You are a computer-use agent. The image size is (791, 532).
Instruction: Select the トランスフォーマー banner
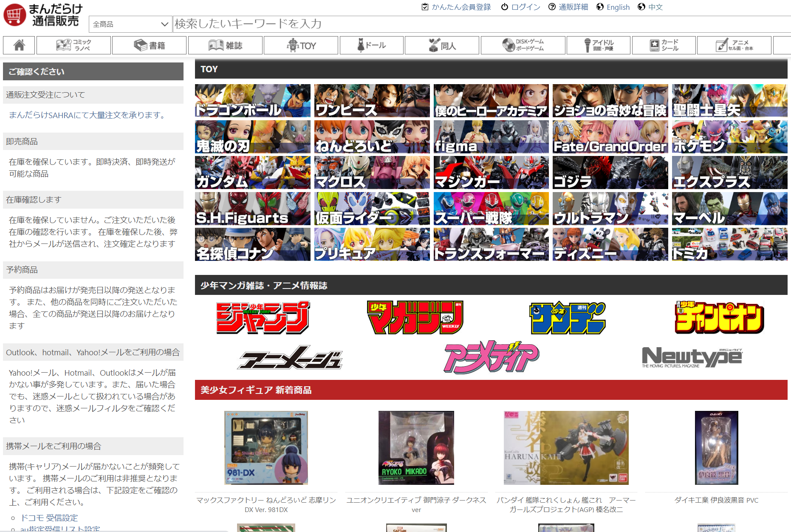click(491, 244)
